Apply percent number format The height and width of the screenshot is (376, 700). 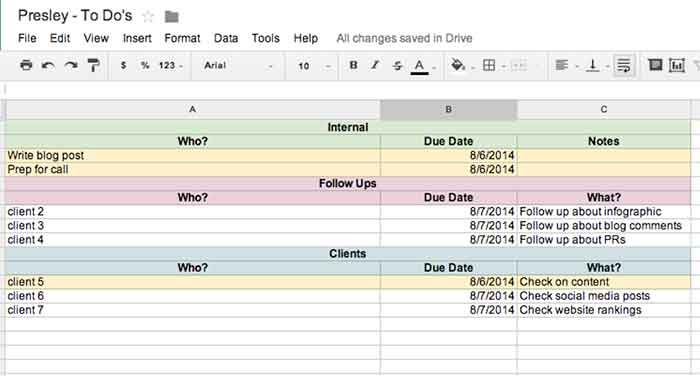145,65
